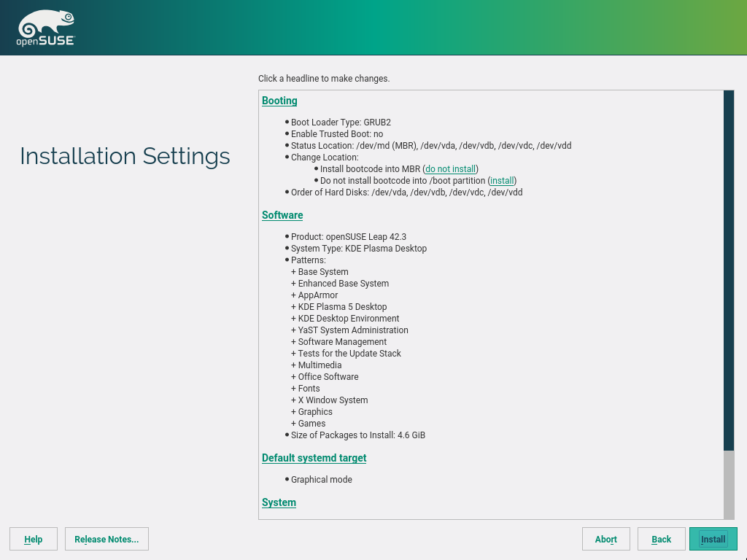747x560 pixels.
Task: Open the Software settings headline
Action: (282, 215)
